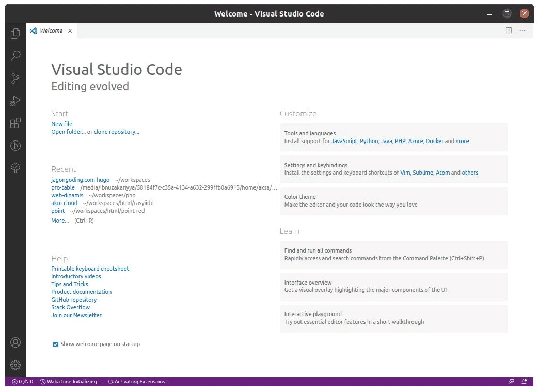Open Introductory videos link

click(76, 276)
